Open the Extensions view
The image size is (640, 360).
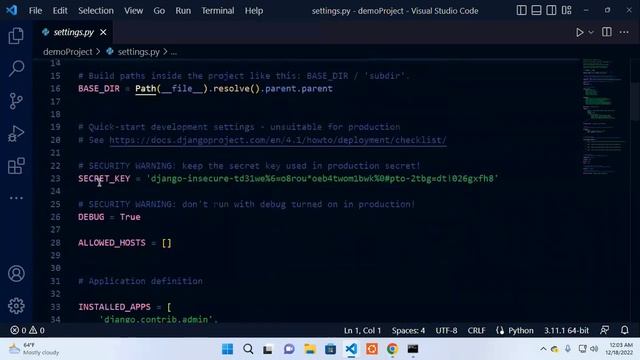16,166
